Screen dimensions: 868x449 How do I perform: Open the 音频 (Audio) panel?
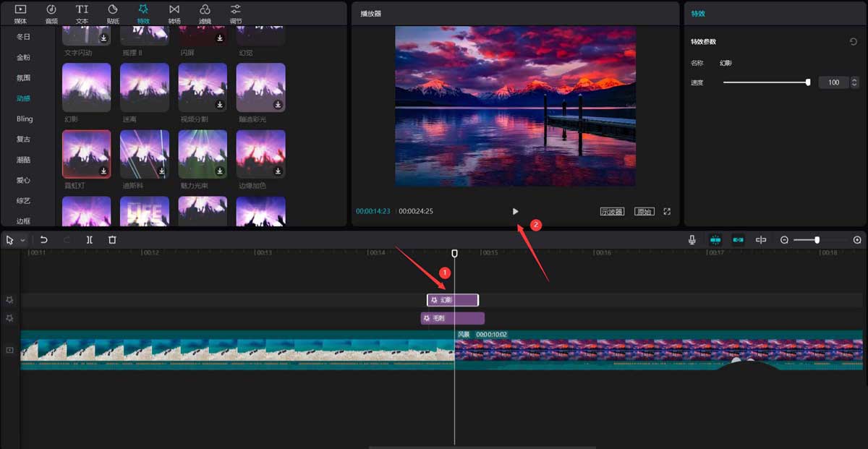click(x=51, y=13)
